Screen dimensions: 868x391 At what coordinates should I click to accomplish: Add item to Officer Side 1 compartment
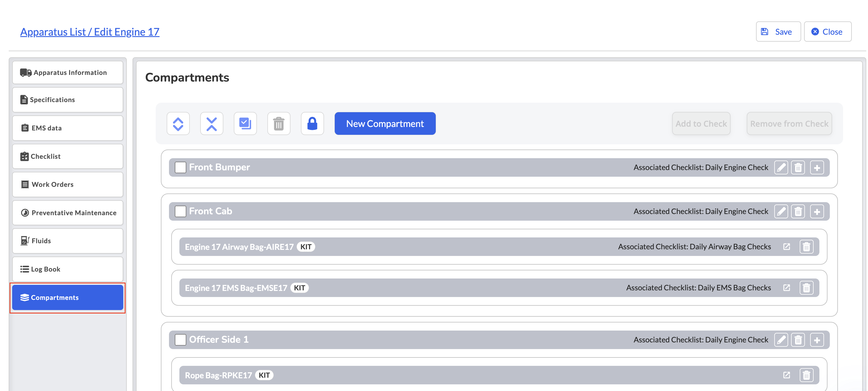click(x=817, y=340)
